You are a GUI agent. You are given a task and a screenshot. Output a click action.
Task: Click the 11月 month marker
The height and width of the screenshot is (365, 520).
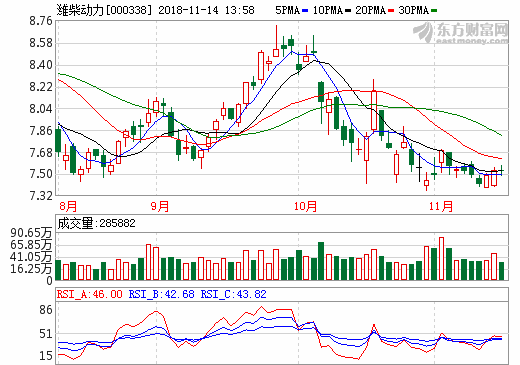tap(441, 206)
